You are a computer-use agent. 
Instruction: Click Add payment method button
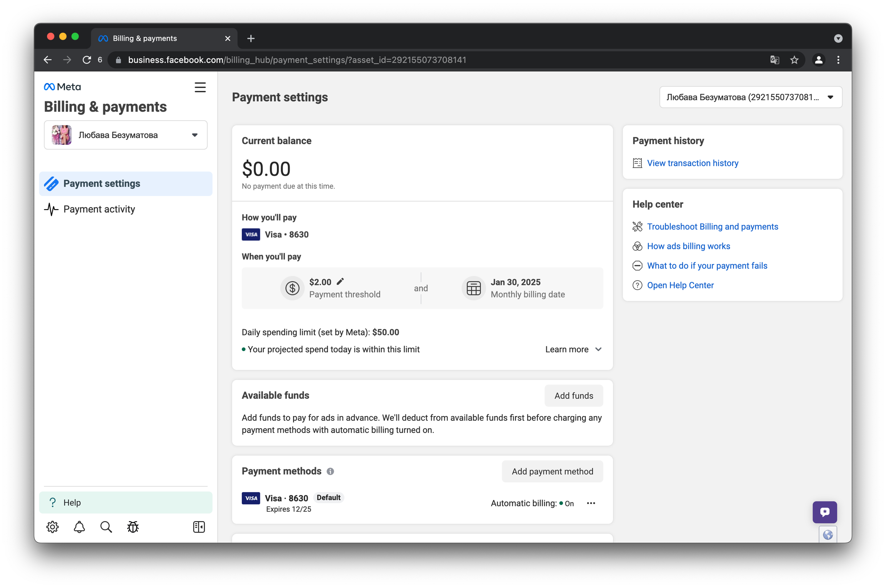click(x=552, y=471)
